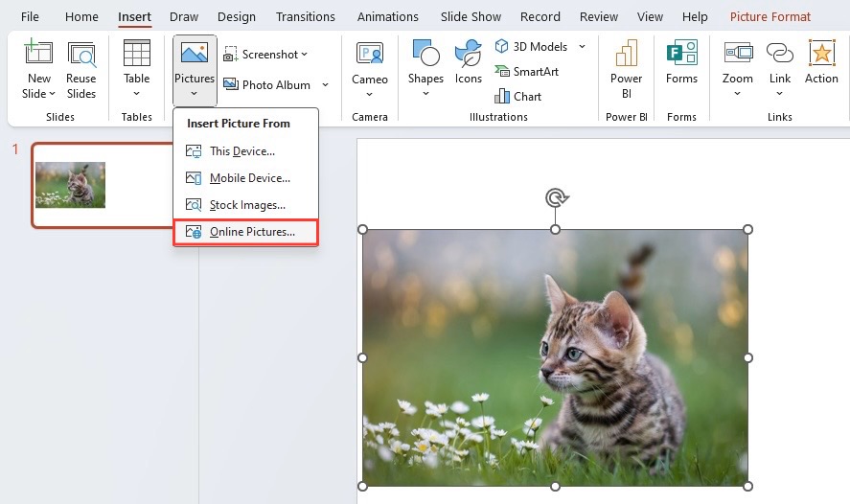Insert a Chart
The image size is (850, 504).
517,97
